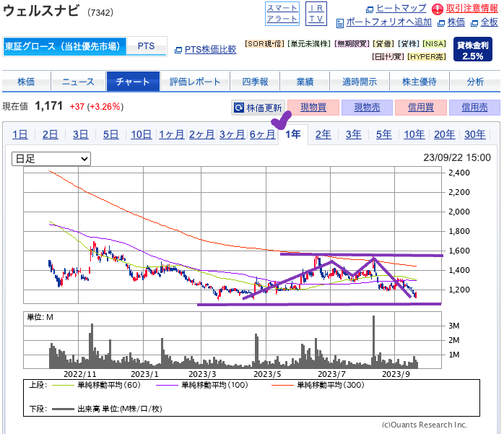Select the 30年 chart period

click(x=474, y=134)
